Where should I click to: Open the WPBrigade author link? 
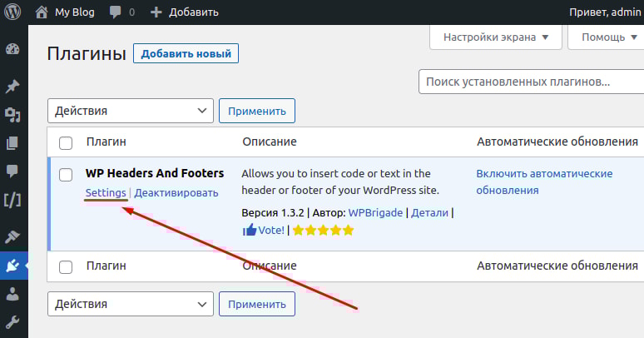point(375,212)
